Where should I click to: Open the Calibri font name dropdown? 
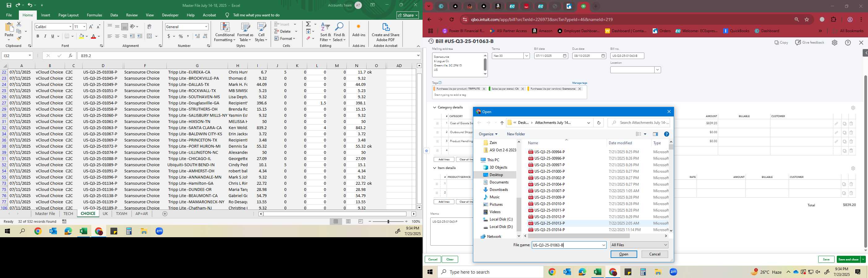[x=70, y=27]
